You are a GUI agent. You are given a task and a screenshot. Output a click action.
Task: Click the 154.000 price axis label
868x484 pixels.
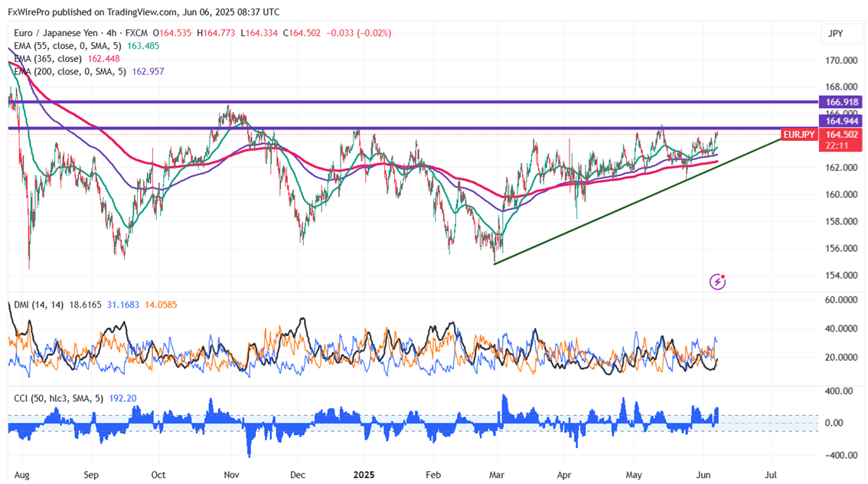(x=841, y=275)
